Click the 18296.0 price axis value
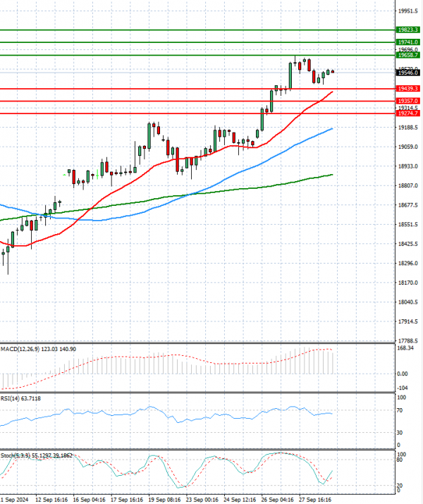 pyautogui.click(x=408, y=263)
